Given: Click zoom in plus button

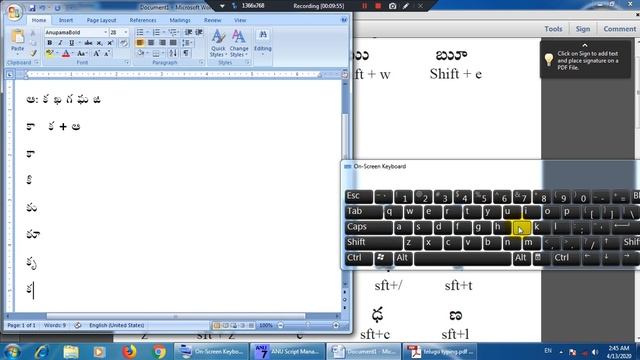Looking at the screenshot, I should tap(336, 325).
